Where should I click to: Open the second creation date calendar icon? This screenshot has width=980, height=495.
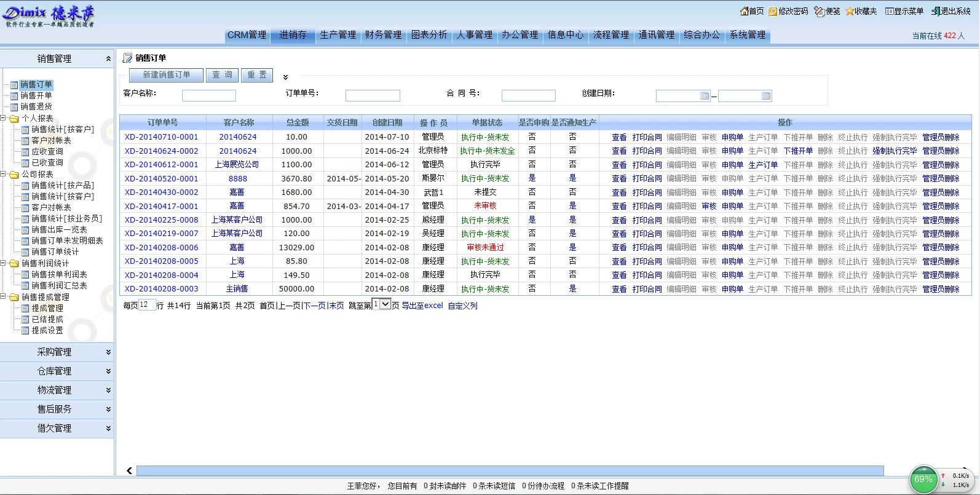[766, 96]
